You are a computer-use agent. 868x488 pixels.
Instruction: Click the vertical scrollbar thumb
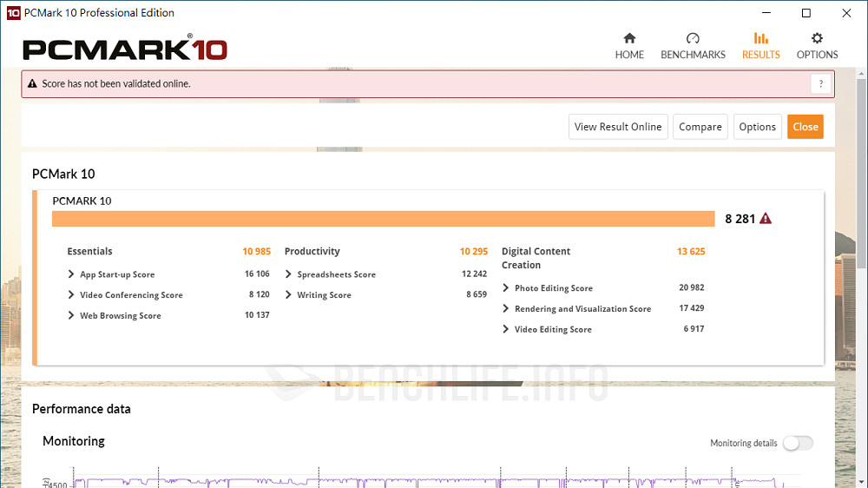pyautogui.click(x=861, y=175)
